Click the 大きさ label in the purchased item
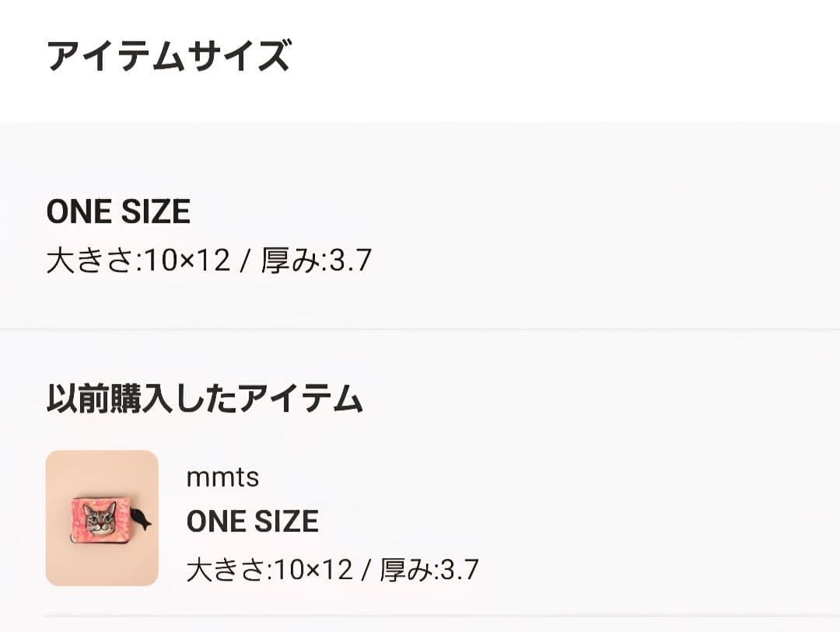This screenshot has width=840, height=632. coord(226,570)
